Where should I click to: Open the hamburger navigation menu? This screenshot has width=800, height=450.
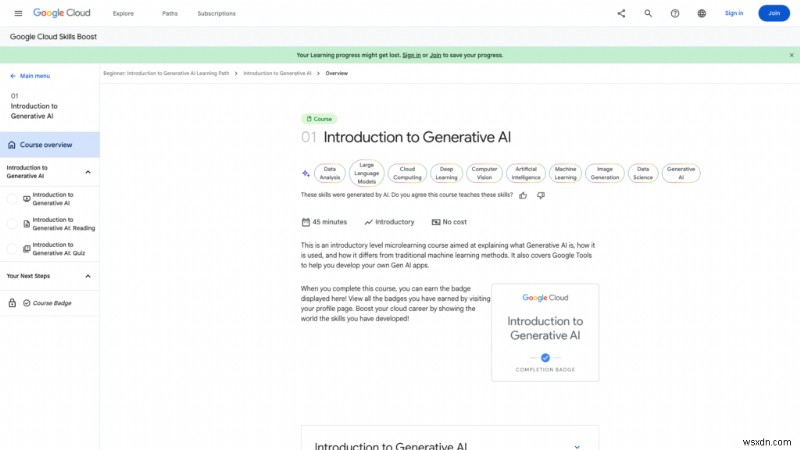click(18, 13)
